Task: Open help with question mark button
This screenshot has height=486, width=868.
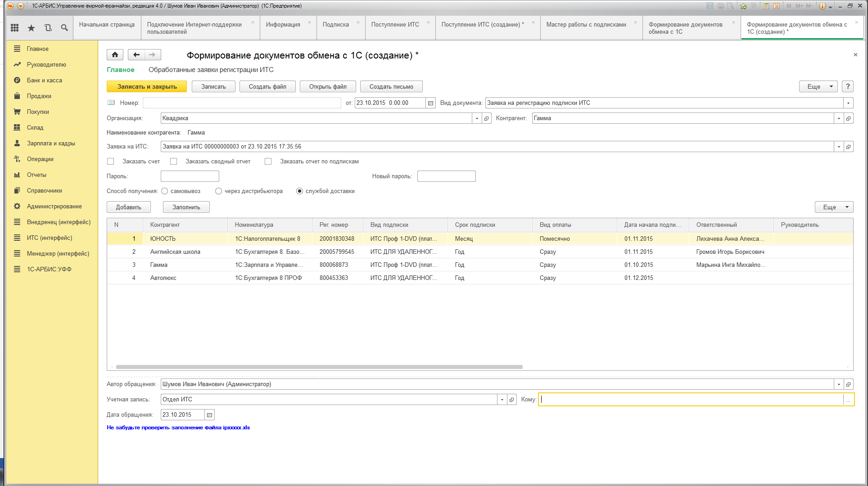Action: [x=848, y=86]
